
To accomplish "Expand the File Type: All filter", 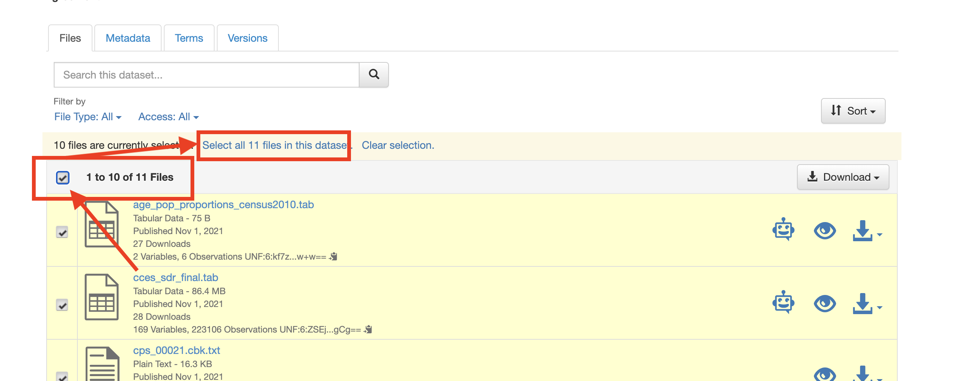I will pyautogui.click(x=88, y=117).
